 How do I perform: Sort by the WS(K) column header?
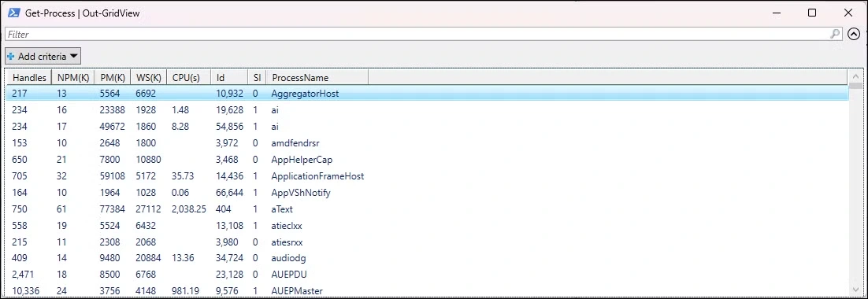[148, 78]
